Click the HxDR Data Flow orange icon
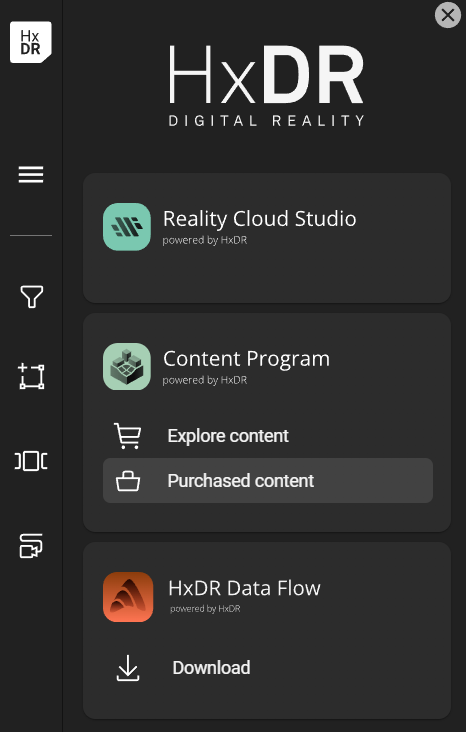The image size is (466, 732). (128, 597)
